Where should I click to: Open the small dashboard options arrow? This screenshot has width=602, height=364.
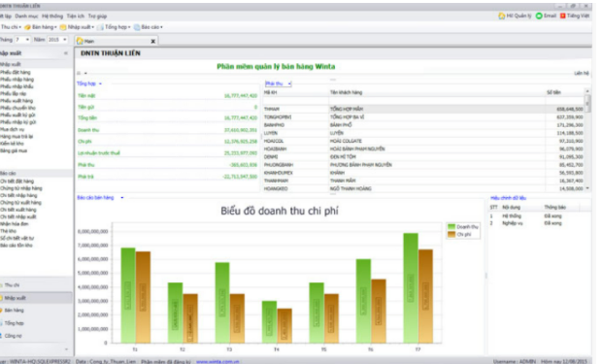pos(85,73)
